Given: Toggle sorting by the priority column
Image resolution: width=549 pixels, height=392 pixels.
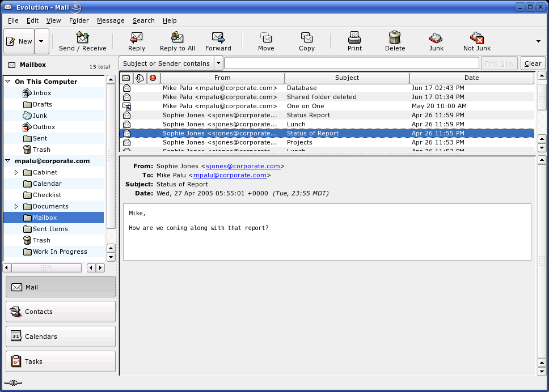Looking at the screenshot, I should click(x=152, y=78).
